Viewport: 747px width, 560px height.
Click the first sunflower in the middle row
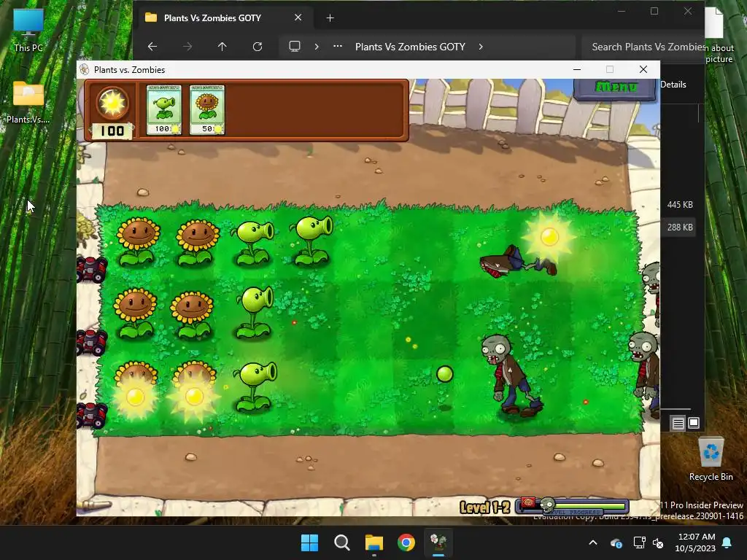[136, 313]
